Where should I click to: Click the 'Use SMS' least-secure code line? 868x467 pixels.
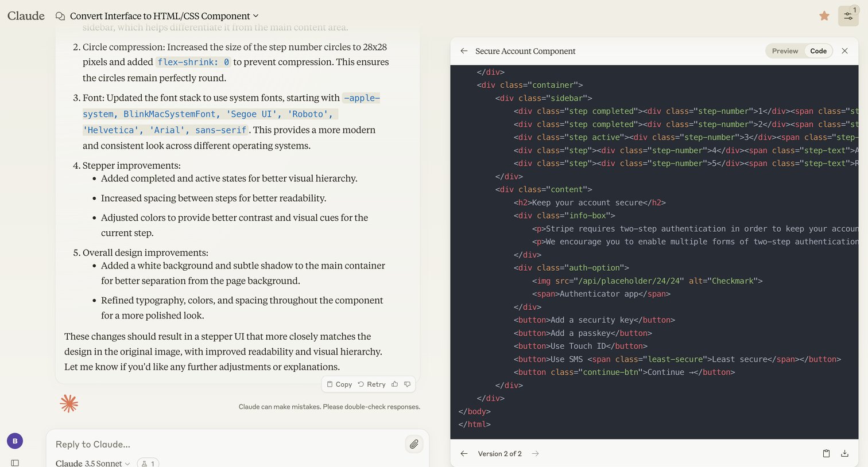(677, 359)
